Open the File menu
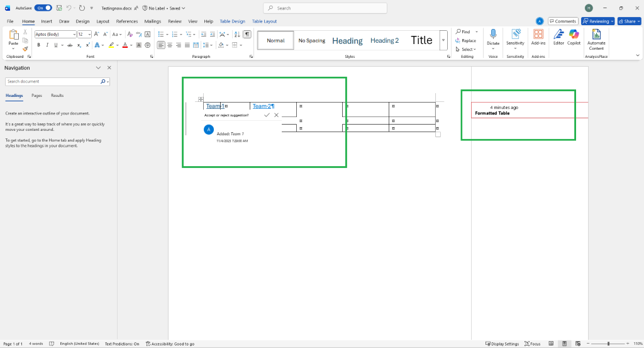 point(10,21)
